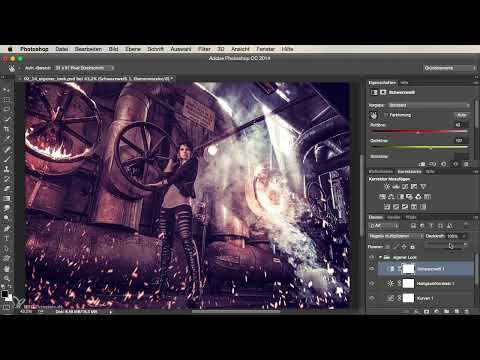Open the Ebene menu
Viewport: 480px width, 360px height.
[x=133, y=49]
